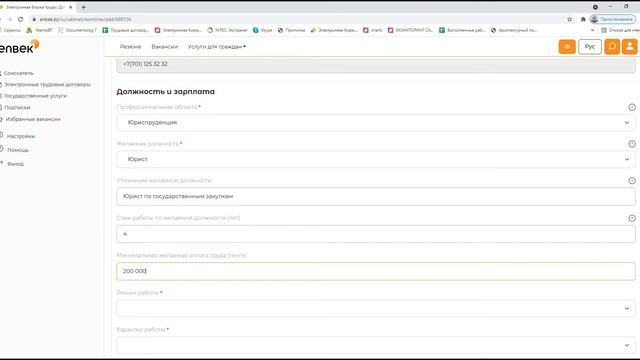
Task: Open the МОНИТОРИНГ bookmark
Action: click(411, 30)
